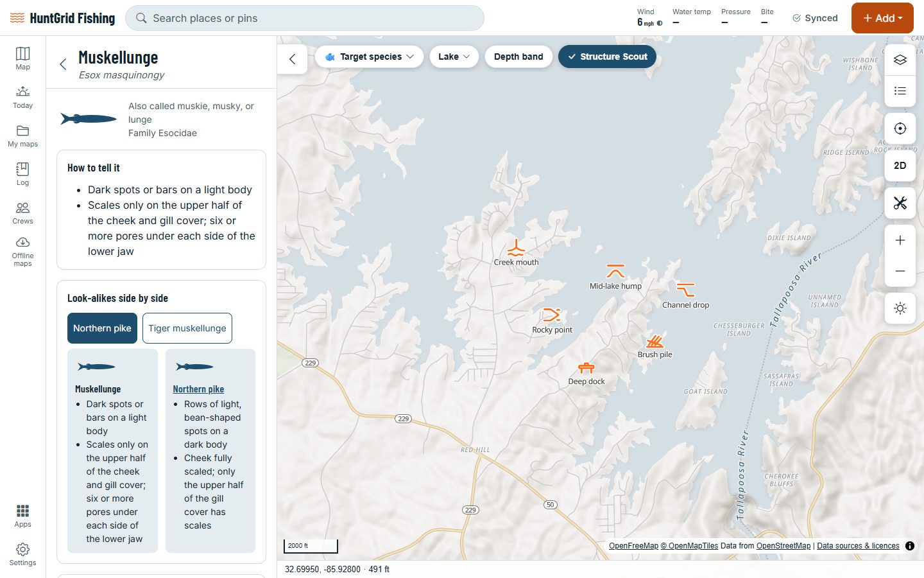The height and width of the screenshot is (578, 924).
Task: Open the OpenMapTiles attribution link
Action: pos(689,546)
